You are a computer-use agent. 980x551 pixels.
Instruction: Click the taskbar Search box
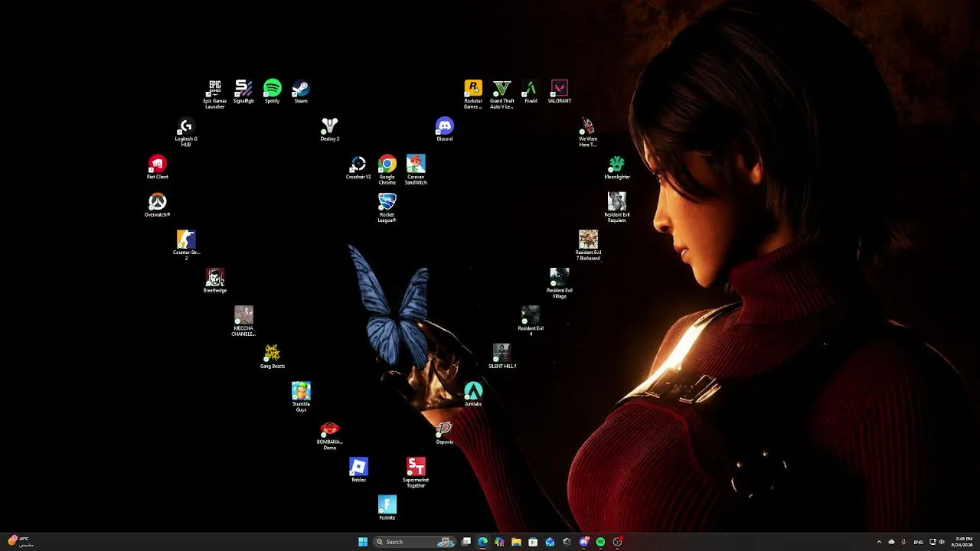(415, 542)
